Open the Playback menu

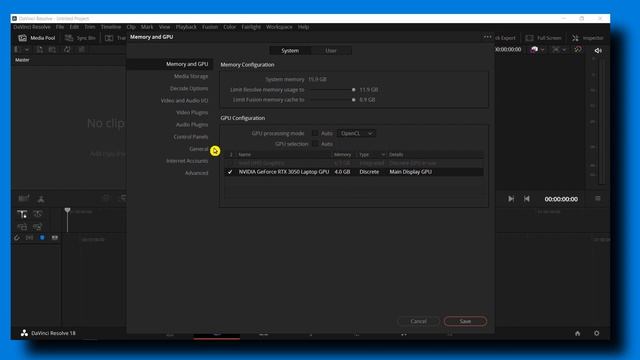tap(186, 27)
